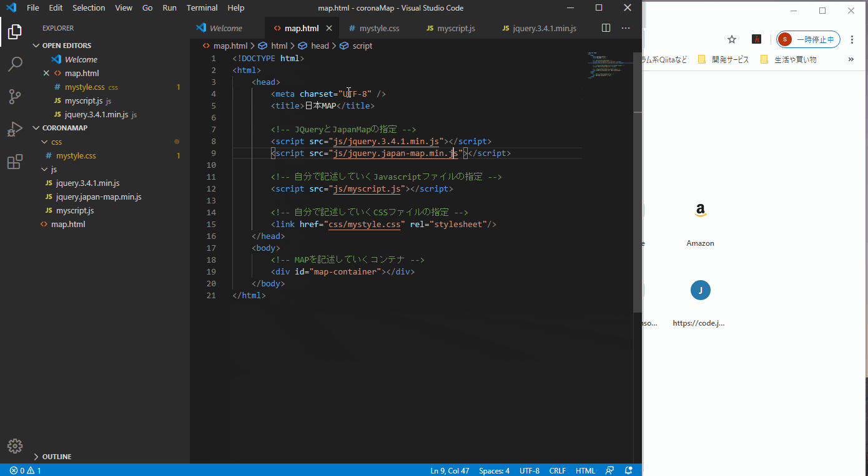Viewport: 868px width, 476px height.
Task: Open the Extensions view
Action: pyautogui.click(x=15, y=162)
